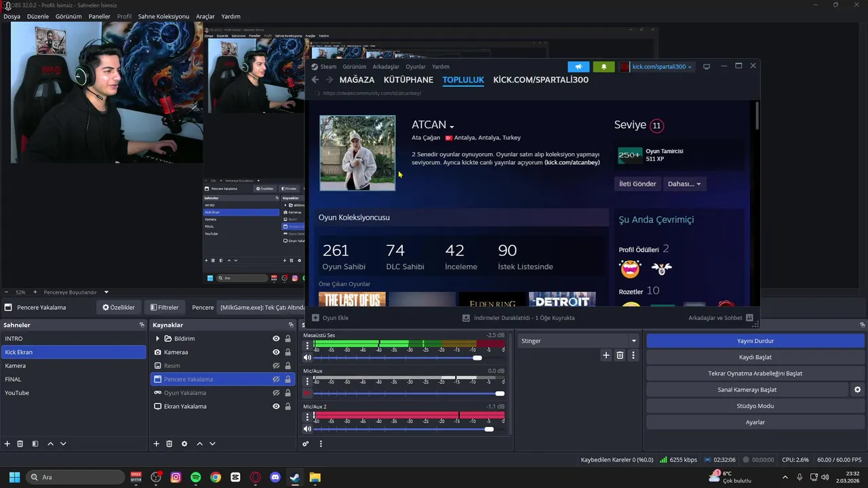Open Steam notifications bell icon
This screenshot has width=868, height=488.
604,66
